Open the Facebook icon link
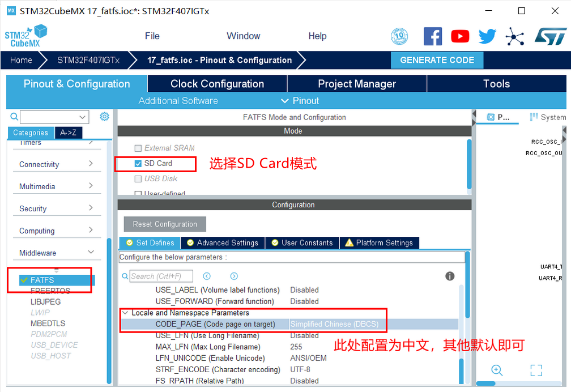571x392 pixels. point(433,36)
